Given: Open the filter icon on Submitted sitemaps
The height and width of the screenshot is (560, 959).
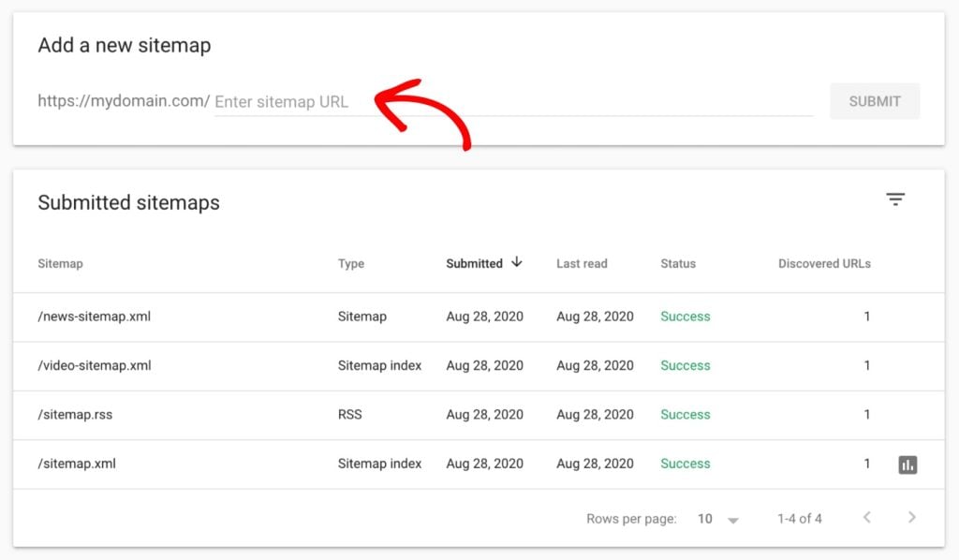Looking at the screenshot, I should coord(896,199).
